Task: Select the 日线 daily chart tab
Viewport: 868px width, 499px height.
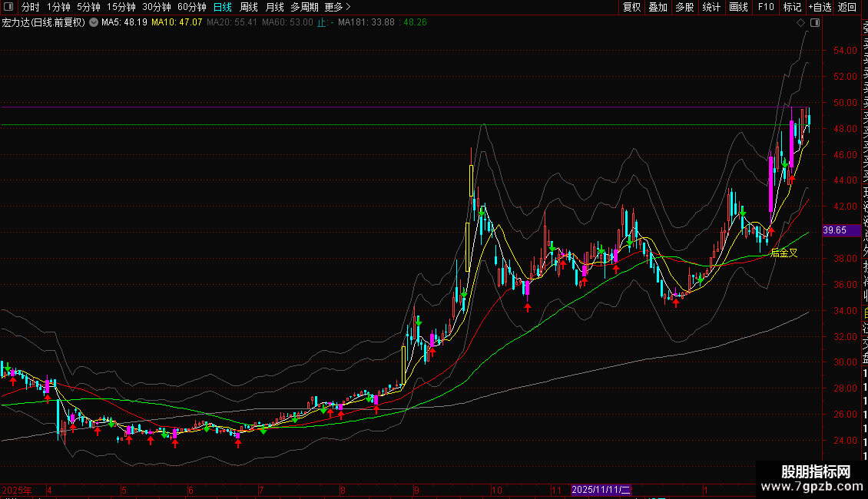Action: [223, 7]
